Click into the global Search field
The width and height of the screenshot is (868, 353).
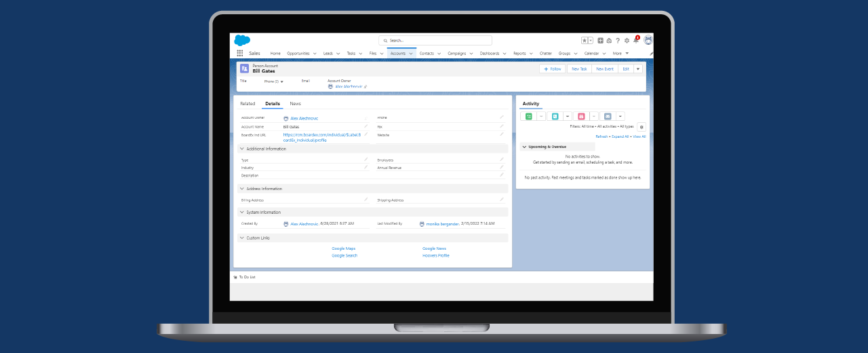click(x=435, y=41)
